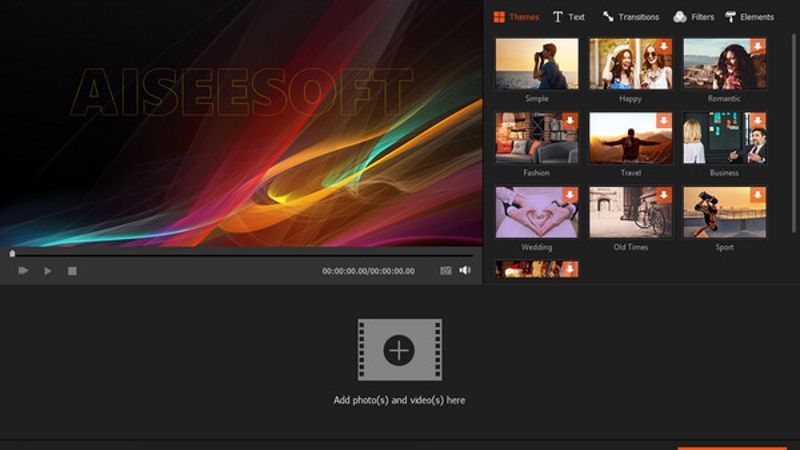This screenshot has height=450, width=800.
Task: Download the Fashion theme via arrow icon
Action: [x=570, y=121]
